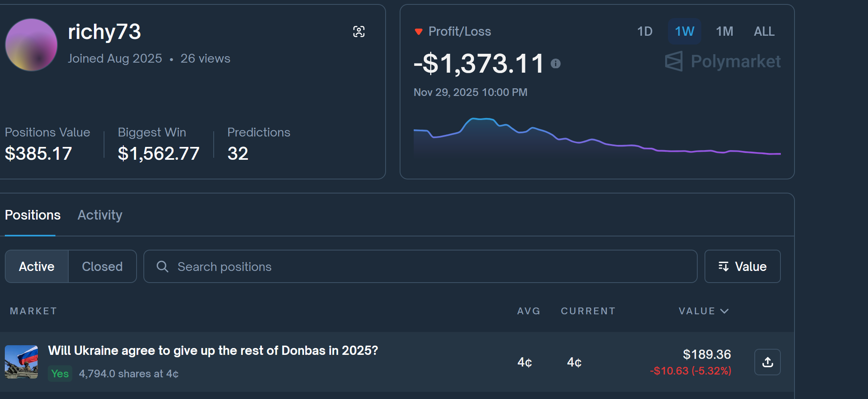This screenshot has width=868, height=399.
Task: Click the -$10.63 (-5.32%) loss text
Action: point(690,370)
